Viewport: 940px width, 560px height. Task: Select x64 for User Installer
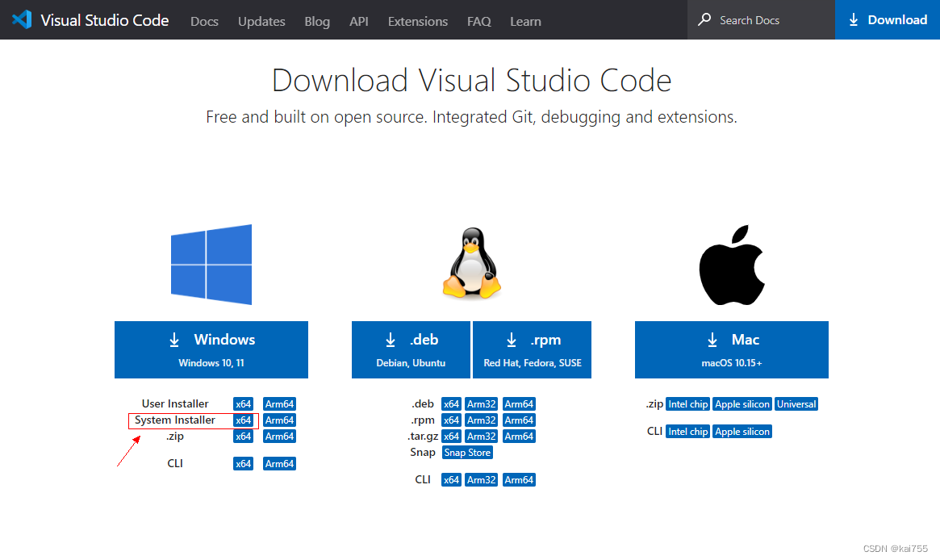244,404
